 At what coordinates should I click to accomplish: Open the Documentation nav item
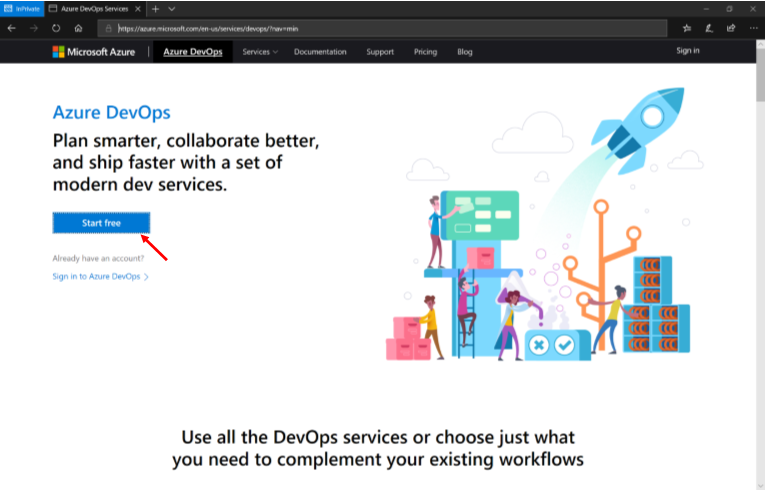(320, 52)
